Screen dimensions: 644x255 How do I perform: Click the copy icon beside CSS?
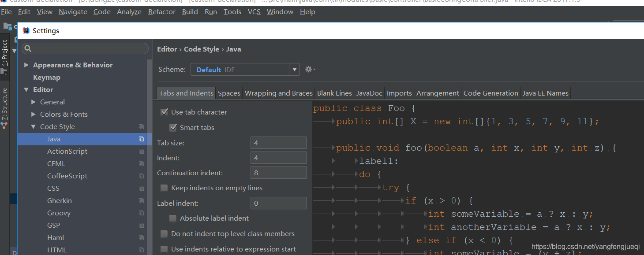tap(141, 188)
